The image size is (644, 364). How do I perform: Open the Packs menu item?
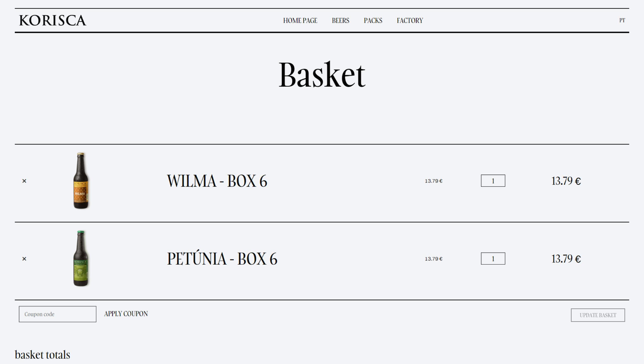click(x=373, y=20)
